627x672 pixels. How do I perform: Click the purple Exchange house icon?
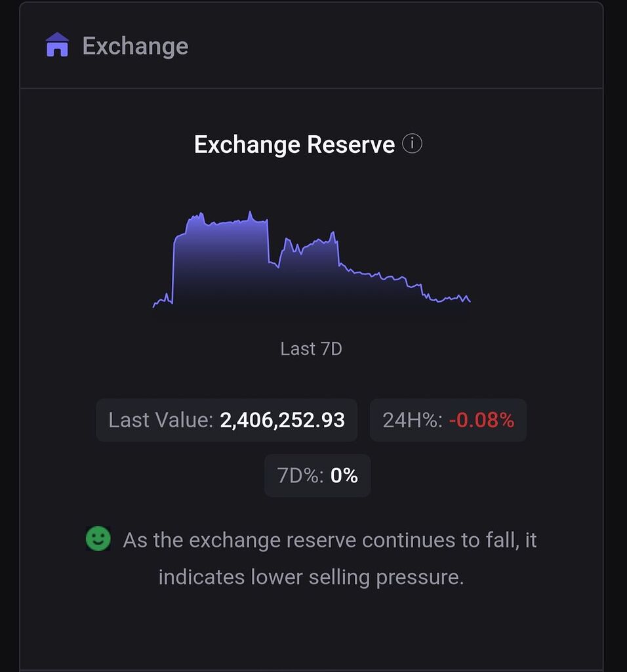[57, 45]
